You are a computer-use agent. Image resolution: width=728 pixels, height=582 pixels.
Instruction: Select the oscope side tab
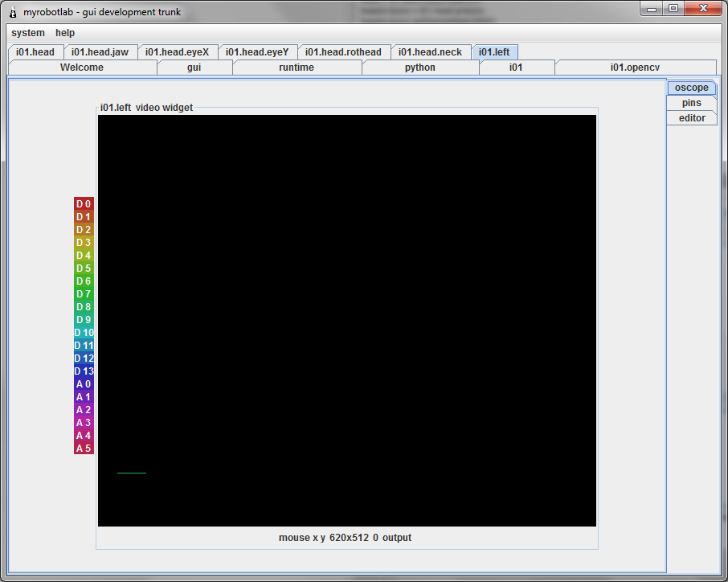[692, 88]
